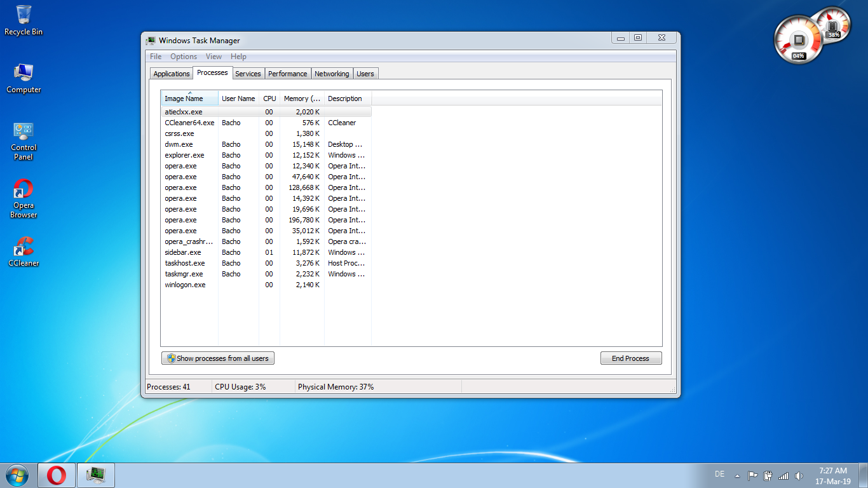Open the View menu

point(214,57)
